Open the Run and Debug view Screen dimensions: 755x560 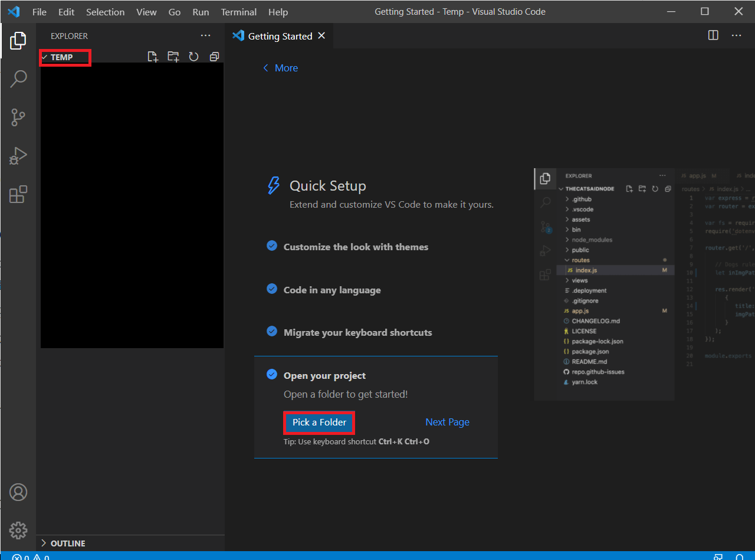(18, 156)
